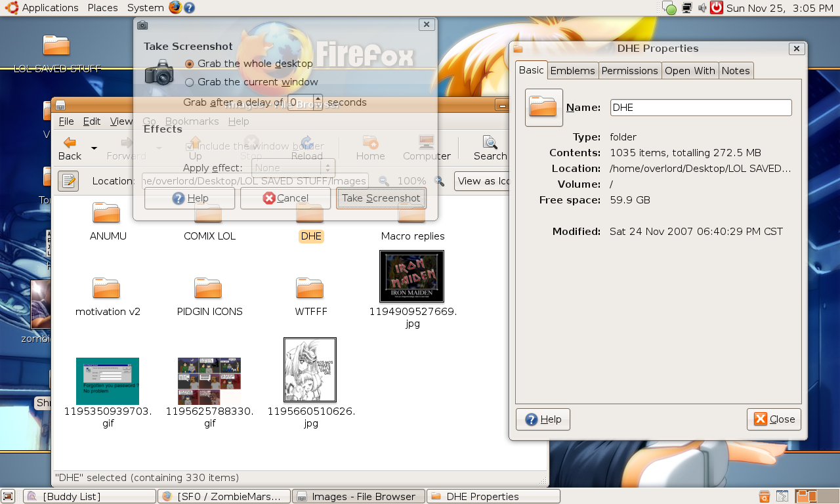Click the Images file browser window menu icon
Viewport: 840px width, 504px height.
[60, 105]
